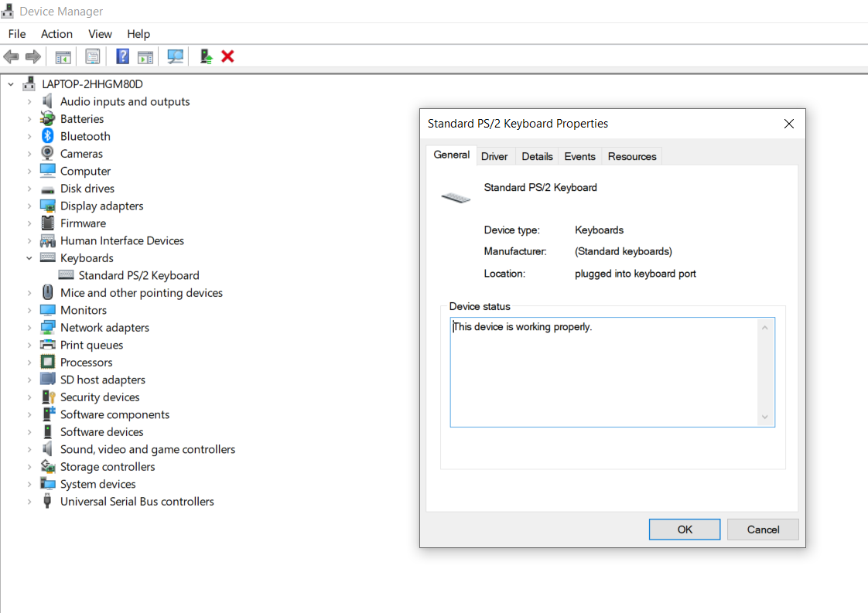Open the Action menu

coord(56,34)
